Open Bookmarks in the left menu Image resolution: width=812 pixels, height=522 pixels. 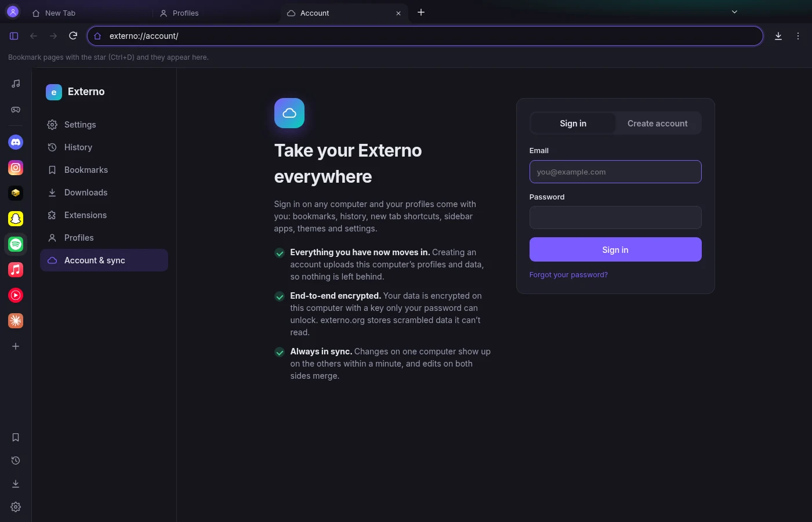coord(104,170)
